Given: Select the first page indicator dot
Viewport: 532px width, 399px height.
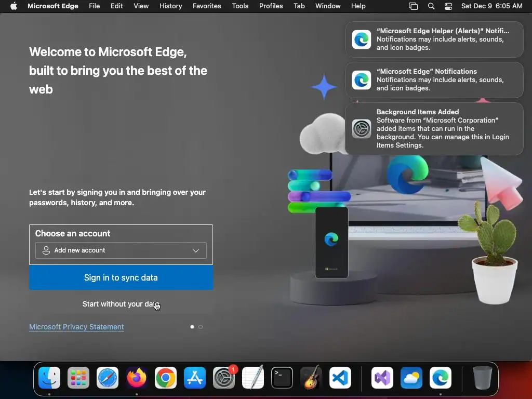Looking at the screenshot, I should (192, 327).
